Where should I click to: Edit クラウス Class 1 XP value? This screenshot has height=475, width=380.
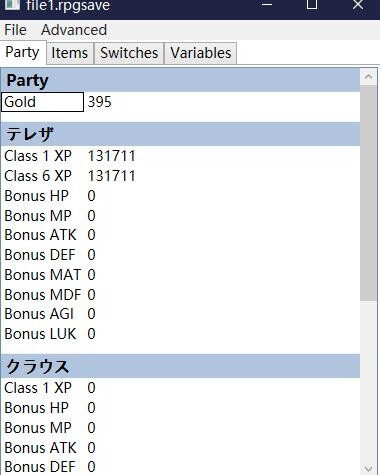(92, 388)
